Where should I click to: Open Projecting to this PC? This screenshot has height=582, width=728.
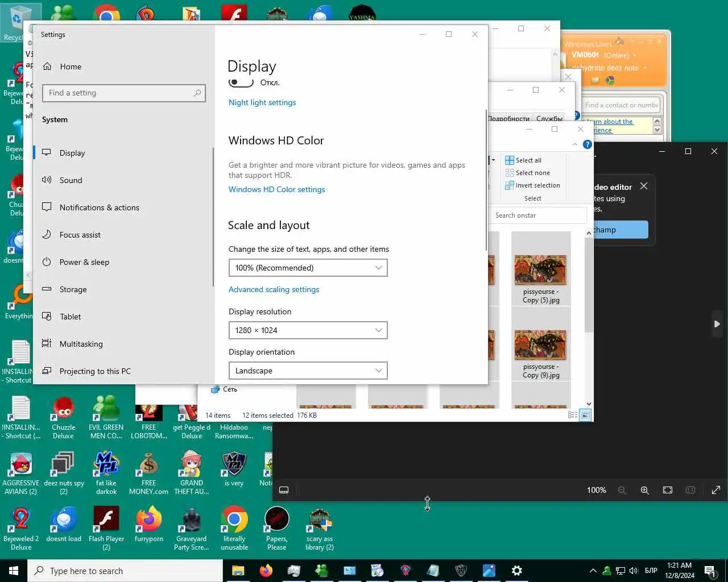pyautogui.click(x=86, y=371)
